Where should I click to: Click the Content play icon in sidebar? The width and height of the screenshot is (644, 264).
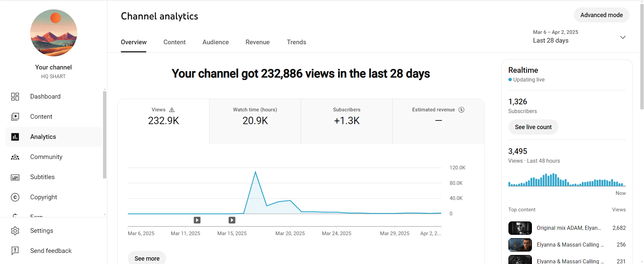click(15, 117)
